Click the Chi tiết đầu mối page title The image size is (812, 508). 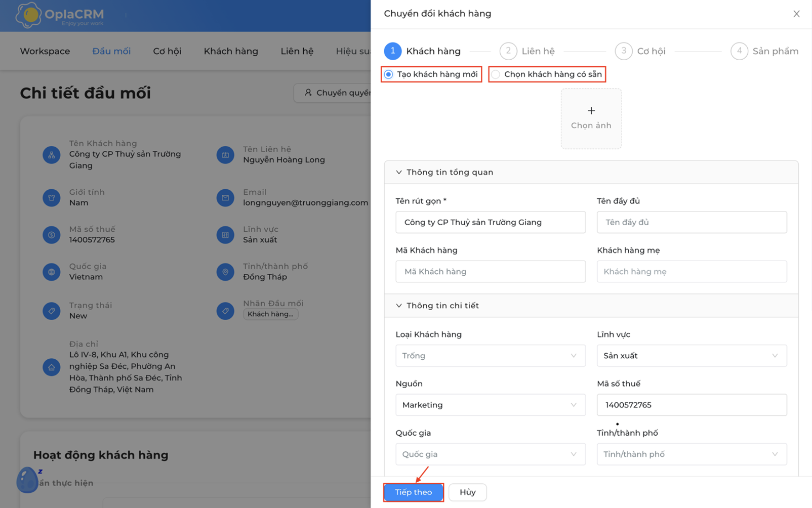[x=86, y=93]
